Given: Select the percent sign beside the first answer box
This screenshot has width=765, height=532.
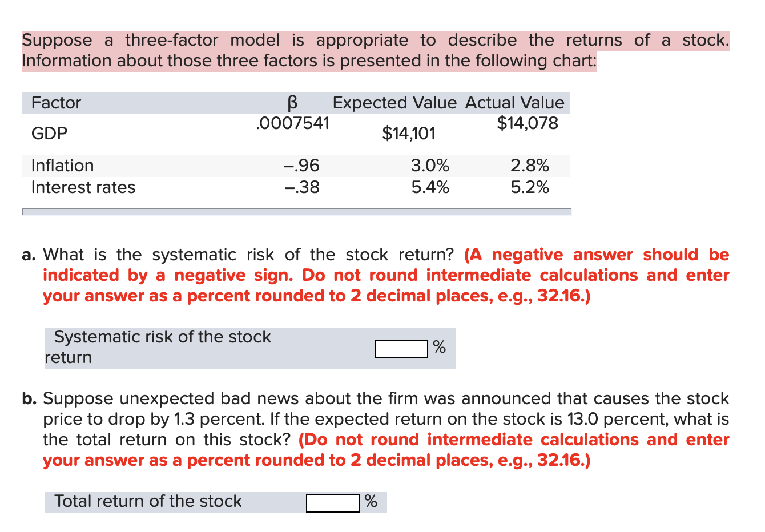Looking at the screenshot, I should click(x=438, y=348).
